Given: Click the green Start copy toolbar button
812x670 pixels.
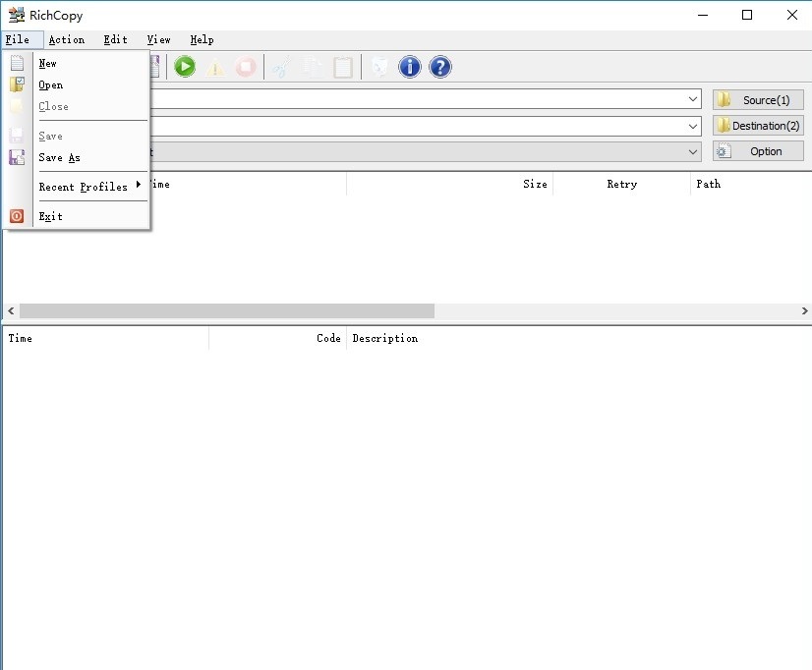Looking at the screenshot, I should [185, 67].
